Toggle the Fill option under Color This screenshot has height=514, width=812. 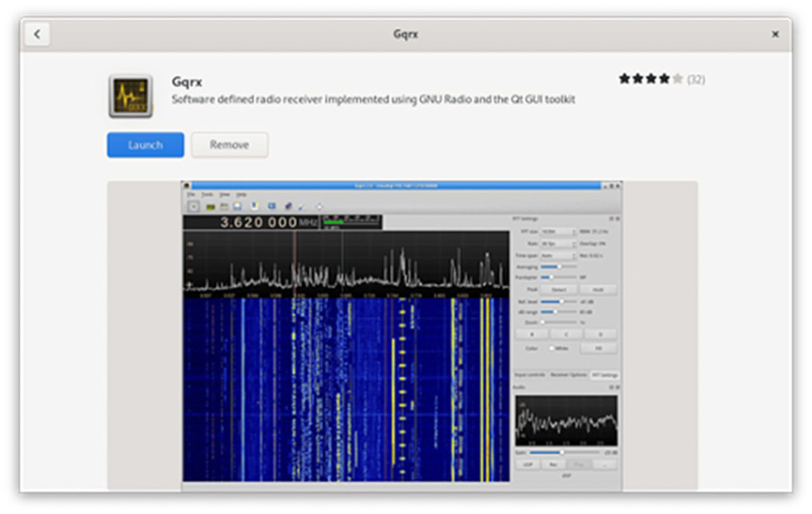598,349
